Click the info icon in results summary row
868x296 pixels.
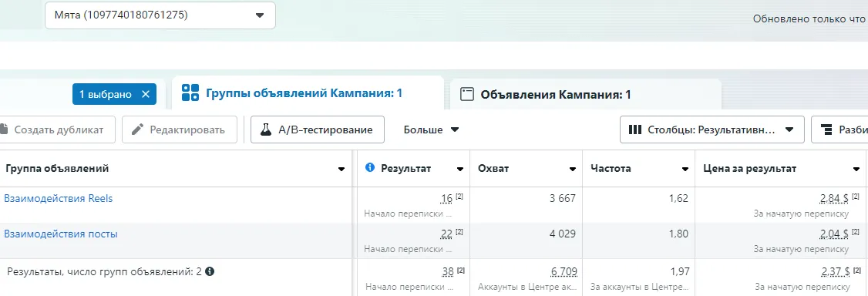pyautogui.click(x=210, y=271)
